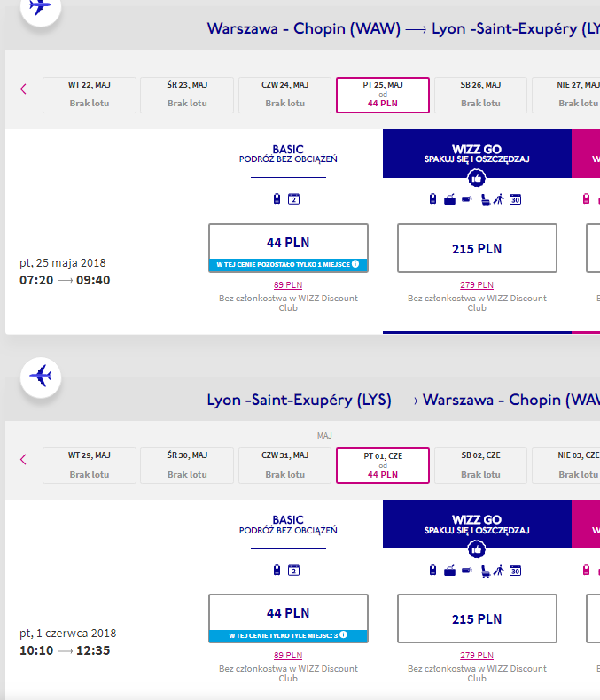Click the outbound flight airplane icon

pos(40,7)
